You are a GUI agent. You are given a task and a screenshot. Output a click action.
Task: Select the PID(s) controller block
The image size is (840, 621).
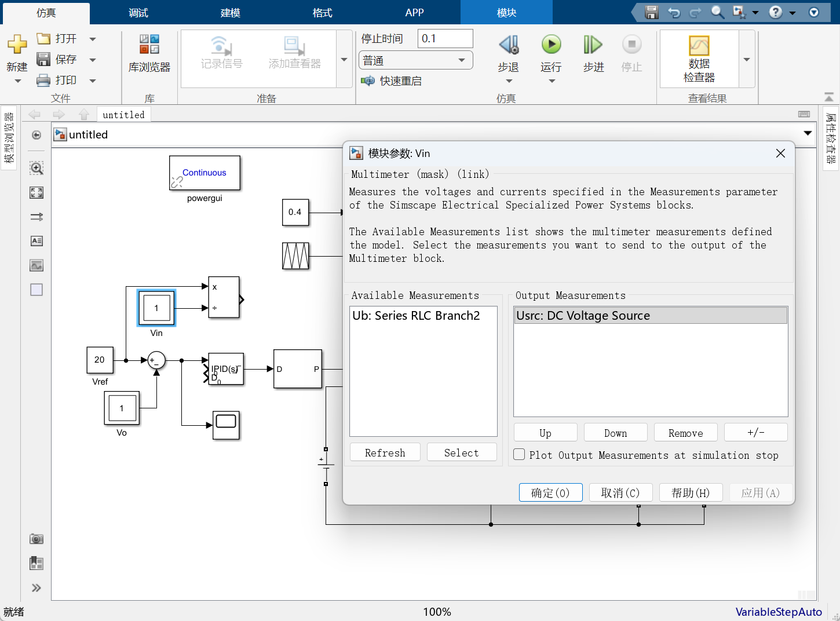226,369
